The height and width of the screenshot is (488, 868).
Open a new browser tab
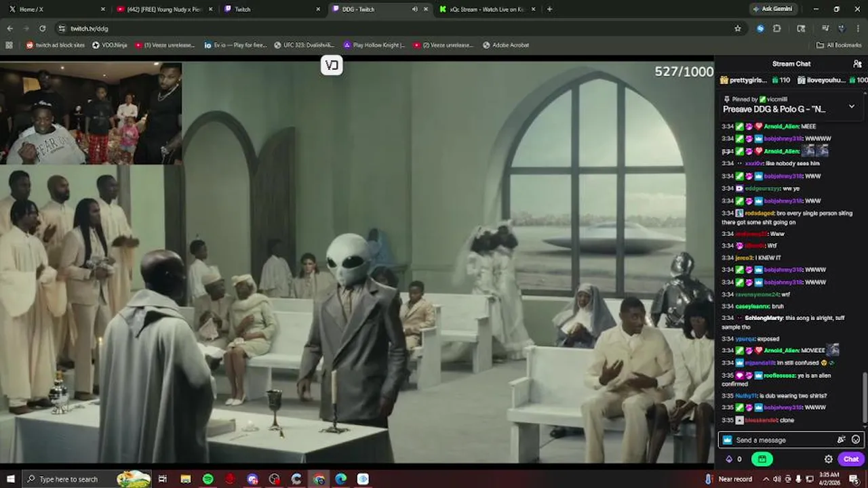tap(549, 9)
